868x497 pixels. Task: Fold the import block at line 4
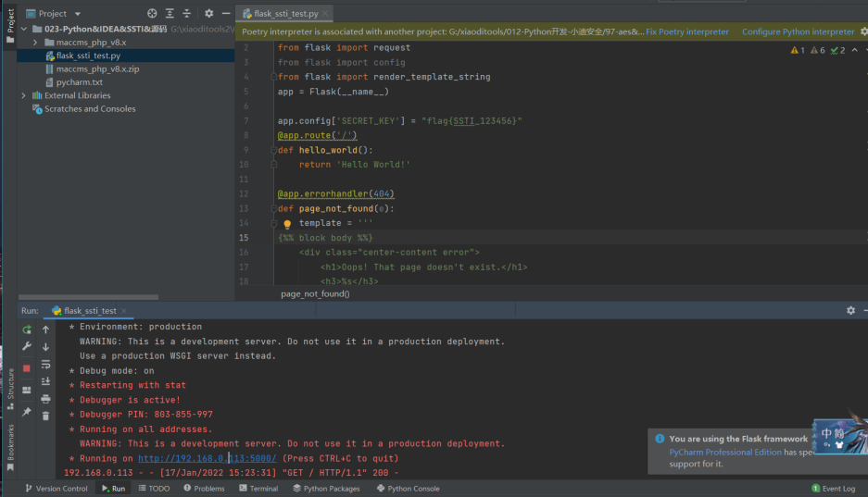tap(273, 77)
